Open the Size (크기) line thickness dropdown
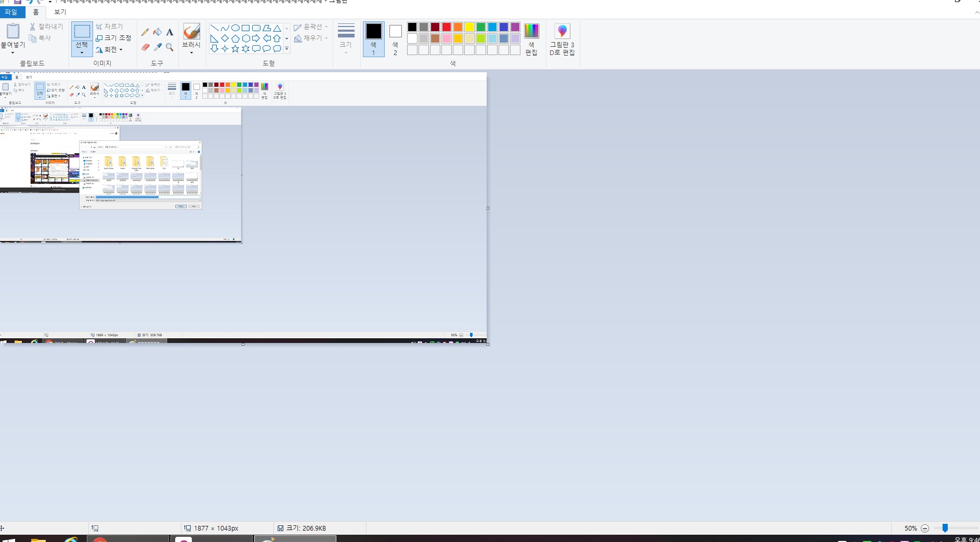 (346, 38)
